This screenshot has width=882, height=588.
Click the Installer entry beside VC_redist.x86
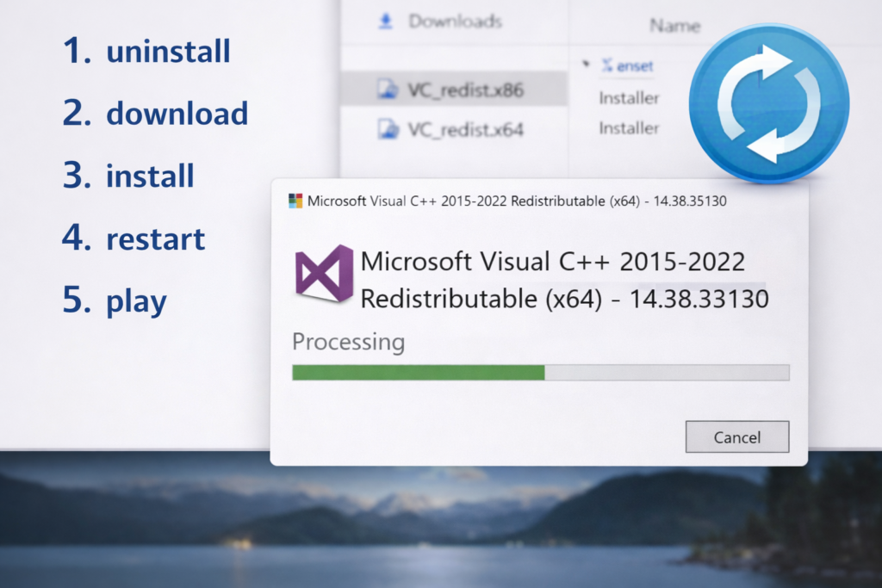click(x=629, y=98)
